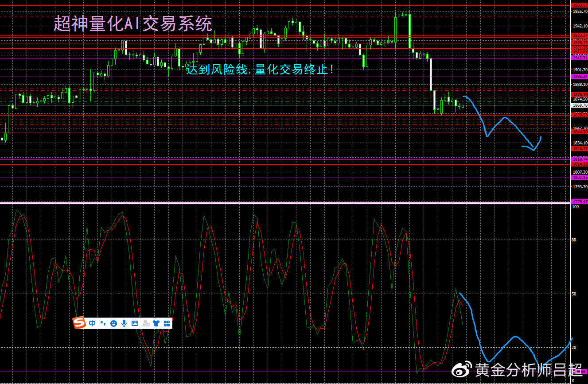
Task: Click the 1960.97 red price label
Action: coord(580,5)
